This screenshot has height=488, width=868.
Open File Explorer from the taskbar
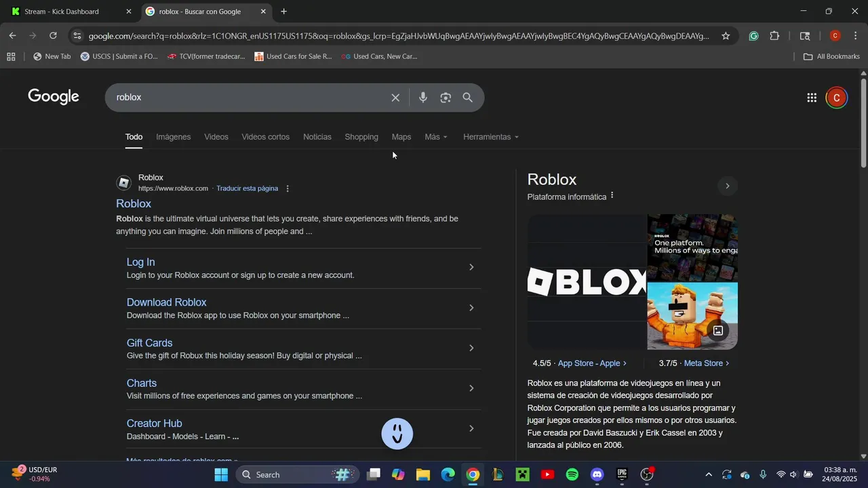pyautogui.click(x=423, y=474)
